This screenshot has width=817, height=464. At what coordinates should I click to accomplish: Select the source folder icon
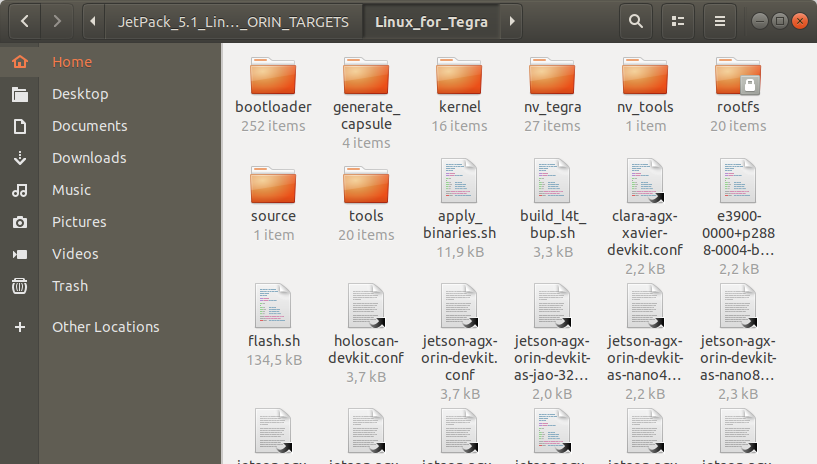(273, 185)
